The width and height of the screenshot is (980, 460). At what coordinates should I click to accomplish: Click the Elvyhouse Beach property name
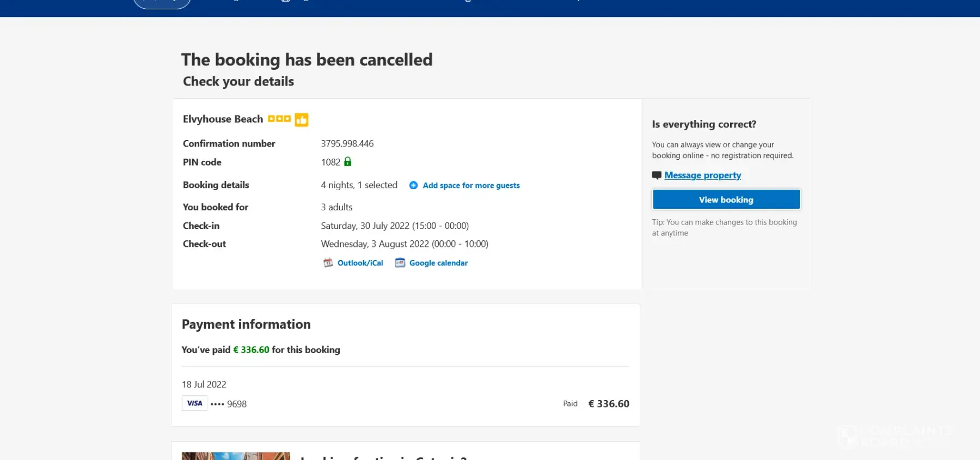tap(223, 119)
